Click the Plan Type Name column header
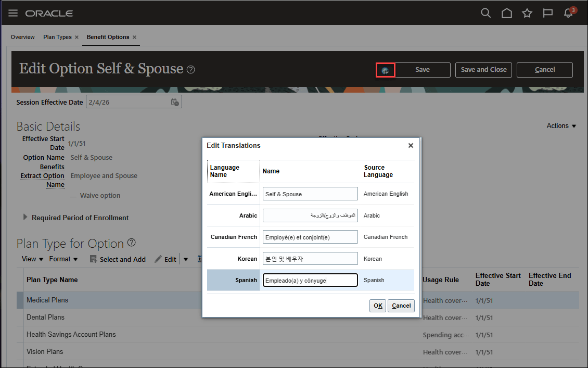The height and width of the screenshot is (368, 588). click(x=52, y=280)
